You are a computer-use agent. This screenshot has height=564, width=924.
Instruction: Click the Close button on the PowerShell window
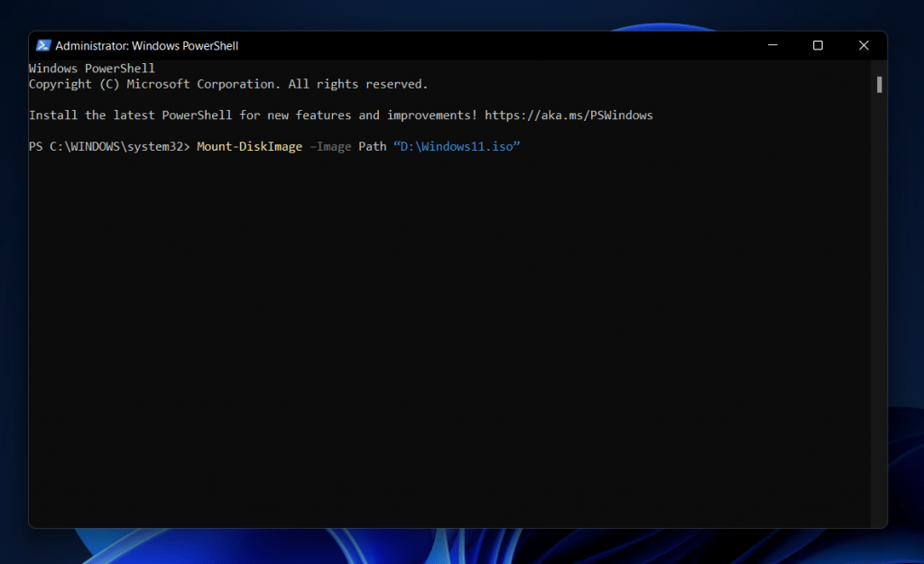tap(864, 44)
